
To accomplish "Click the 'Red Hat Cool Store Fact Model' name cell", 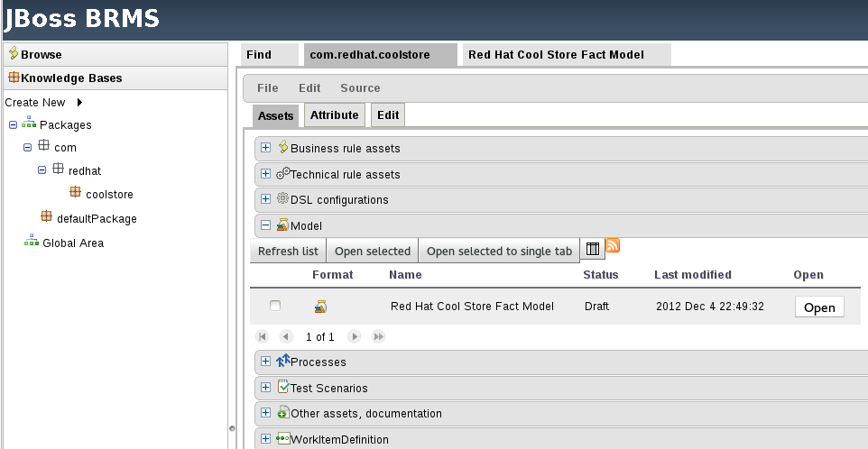I will (x=472, y=307).
